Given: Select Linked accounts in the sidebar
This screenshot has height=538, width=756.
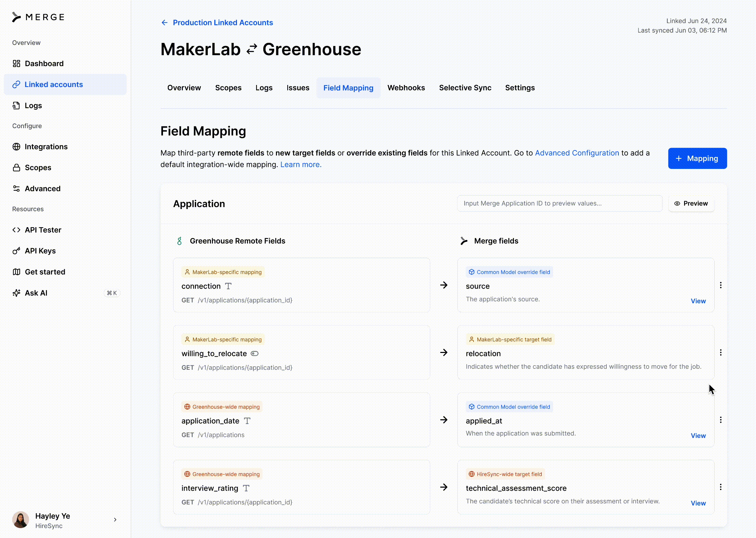Looking at the screenshot, I should 65,84.
